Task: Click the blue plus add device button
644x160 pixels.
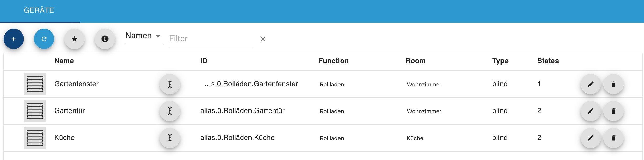Action: click(x=14, y=39)
